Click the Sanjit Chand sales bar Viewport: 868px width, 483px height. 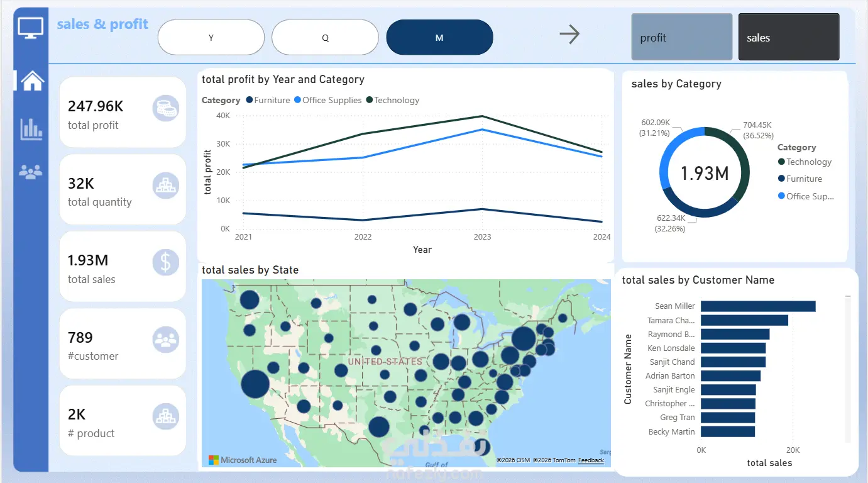[733, 362]
